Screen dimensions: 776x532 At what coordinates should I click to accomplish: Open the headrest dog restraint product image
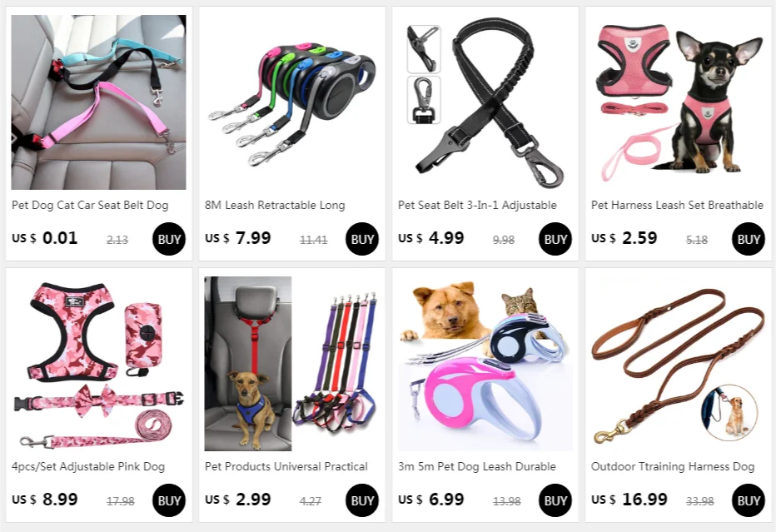point(292,364)
